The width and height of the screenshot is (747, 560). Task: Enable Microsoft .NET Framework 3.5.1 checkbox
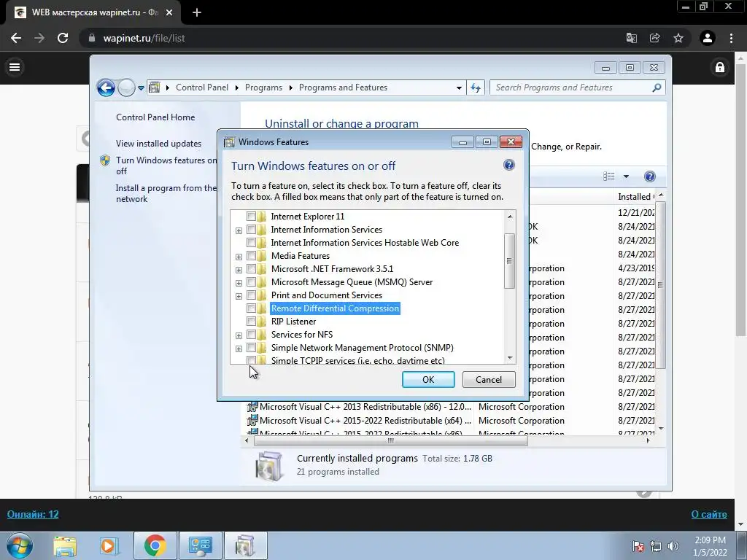pos(251,268)
